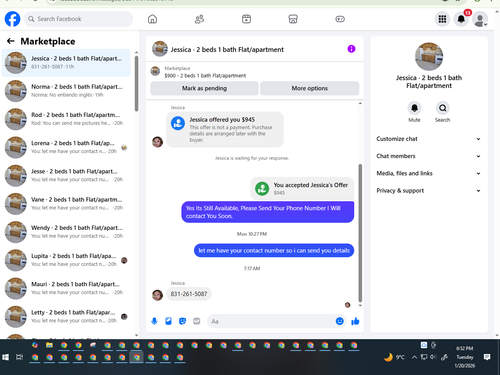The height and width of the screenshot is (375, 500).
Task: Open the Watch video icon
Action: pos(246,19)
